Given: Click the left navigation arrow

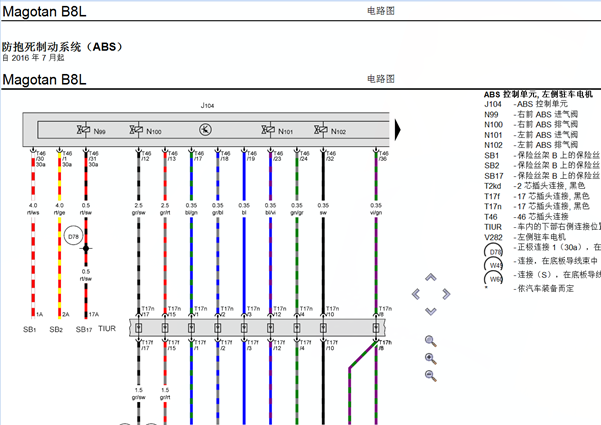Looking at the screenshot, I should click(416, 294).
